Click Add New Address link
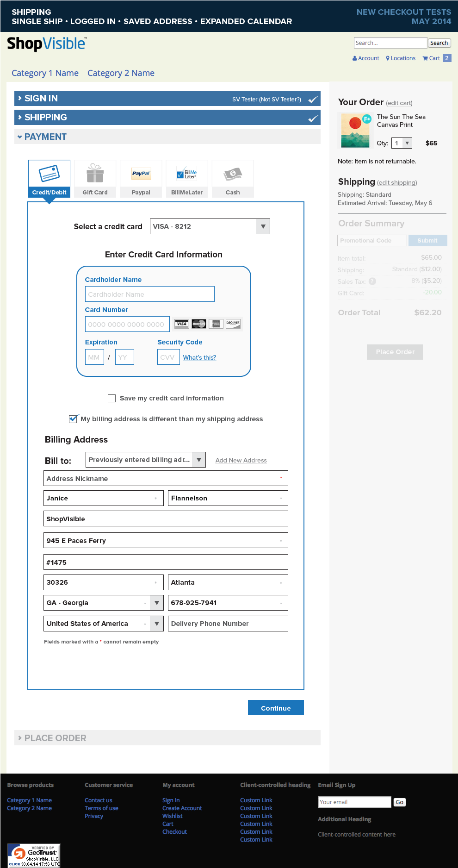Image resolution: width=458 pixels, height=868 pixels. click(x=241, y=460)
